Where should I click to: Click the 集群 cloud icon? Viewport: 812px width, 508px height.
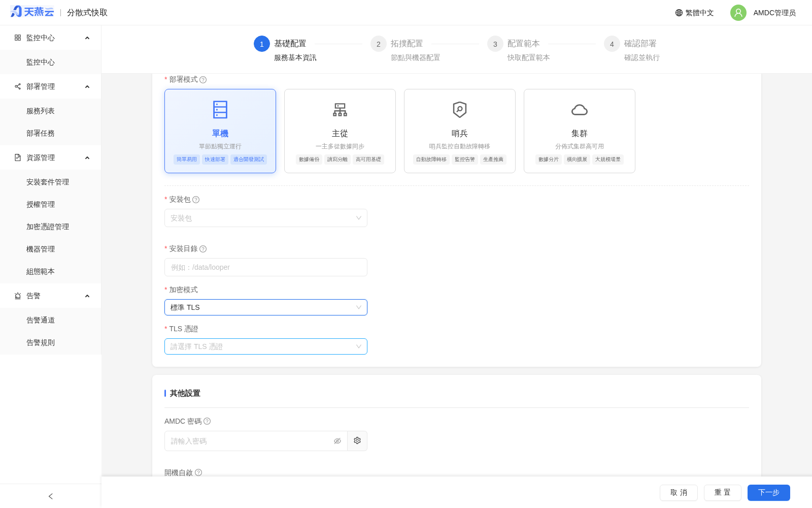tap(580, 110)
